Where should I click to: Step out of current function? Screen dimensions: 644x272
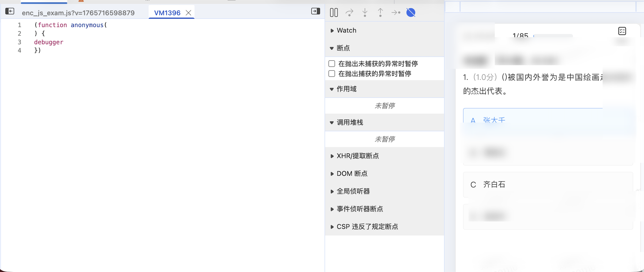tap(380, 12)
